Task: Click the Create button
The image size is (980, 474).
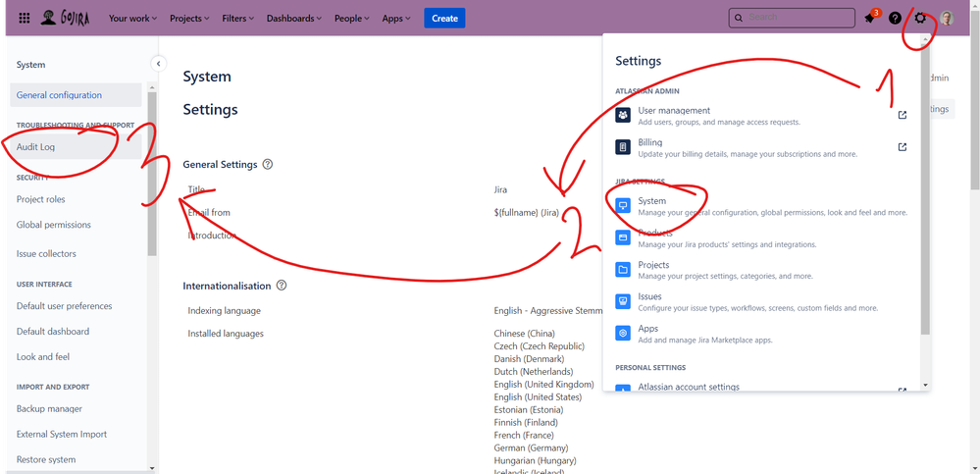Action: pyautogui.click(x=444, y=18)
